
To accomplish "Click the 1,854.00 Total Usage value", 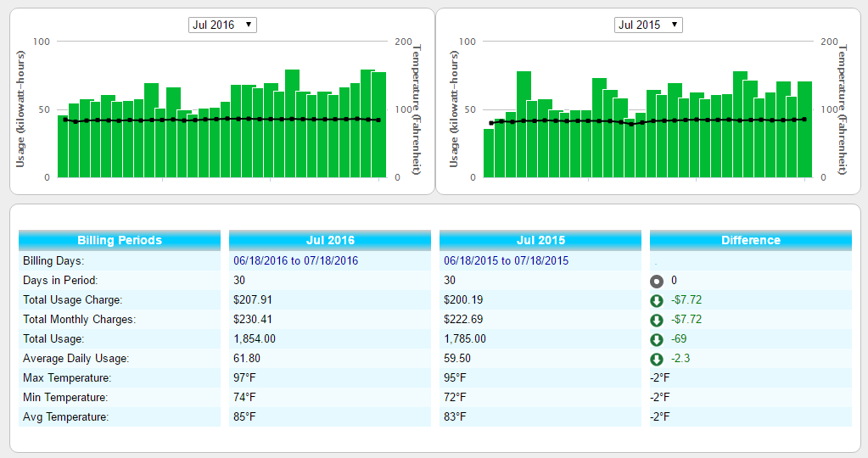I will click(254, 338).
